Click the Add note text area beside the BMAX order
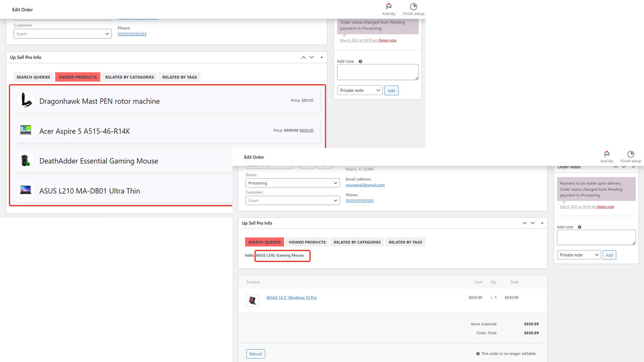The height and width of the screenshot is (362, 644). click(596, 237)
